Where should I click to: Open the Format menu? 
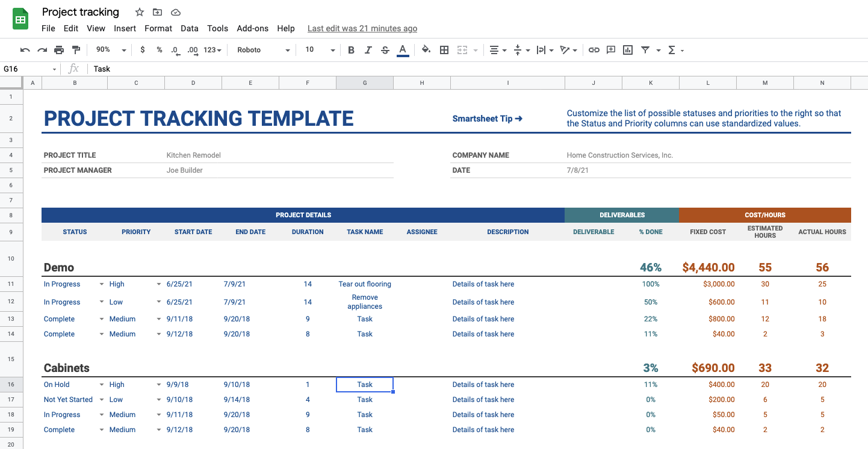click(158, 28)
